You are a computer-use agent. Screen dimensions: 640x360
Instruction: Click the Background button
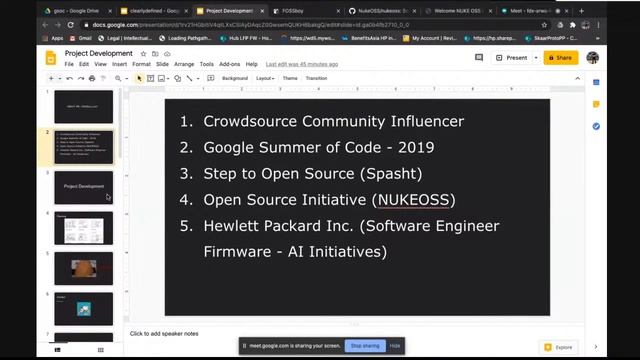pyautogui.click(x=235, y=78)
